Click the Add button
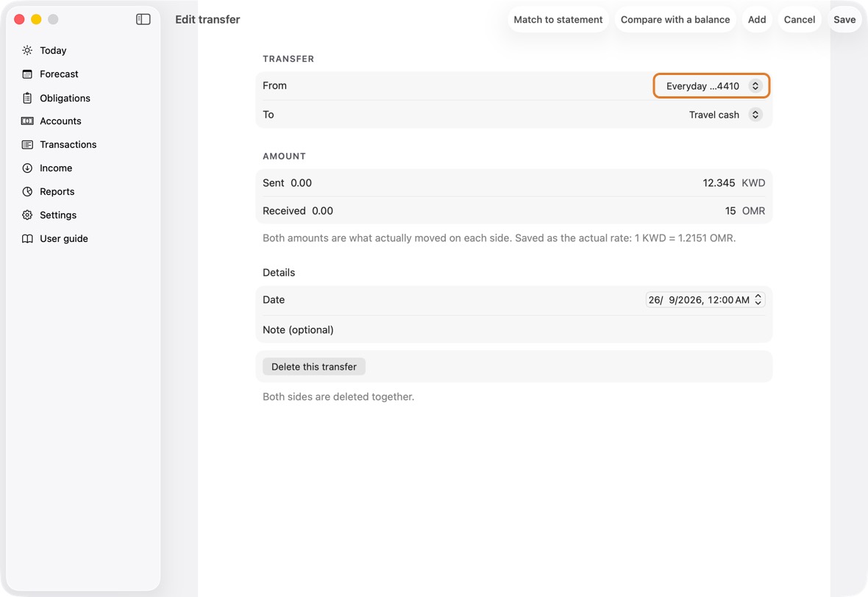The height and width of the screenshot is (597, 868). pos(757,19)
